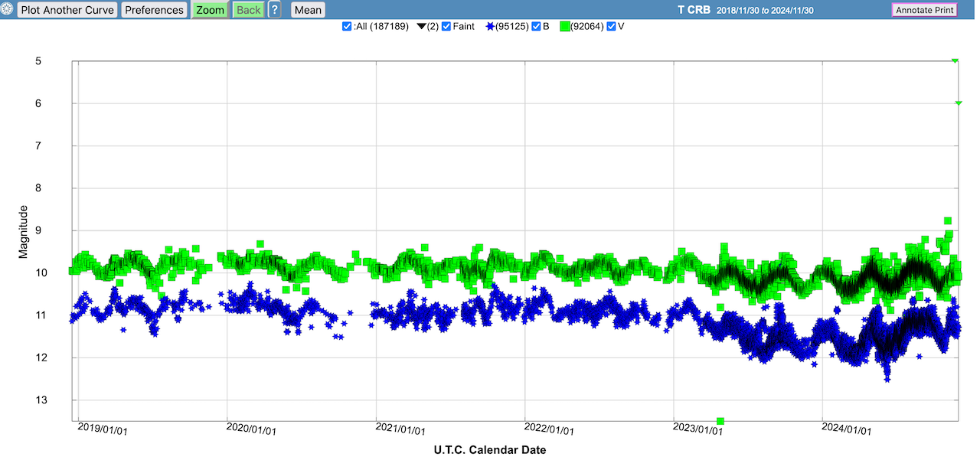Click the black triangle Faint legend marker
The width and height of the screenshot is (980, 470).
[421, 27]
